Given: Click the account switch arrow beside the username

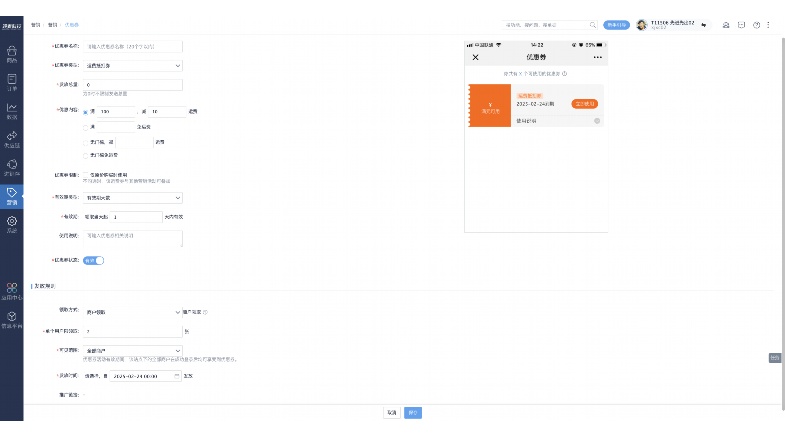Looking at the screenshot, I should (704, 25).
